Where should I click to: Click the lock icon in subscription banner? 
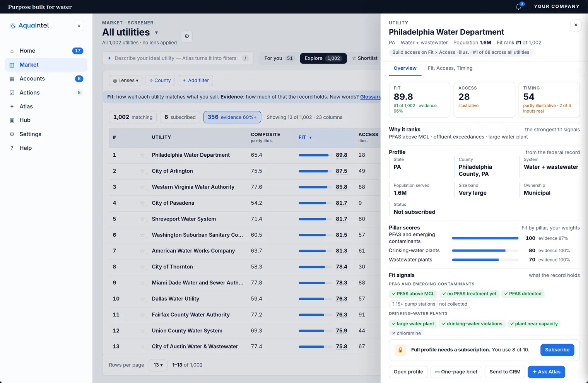point(400,350)
